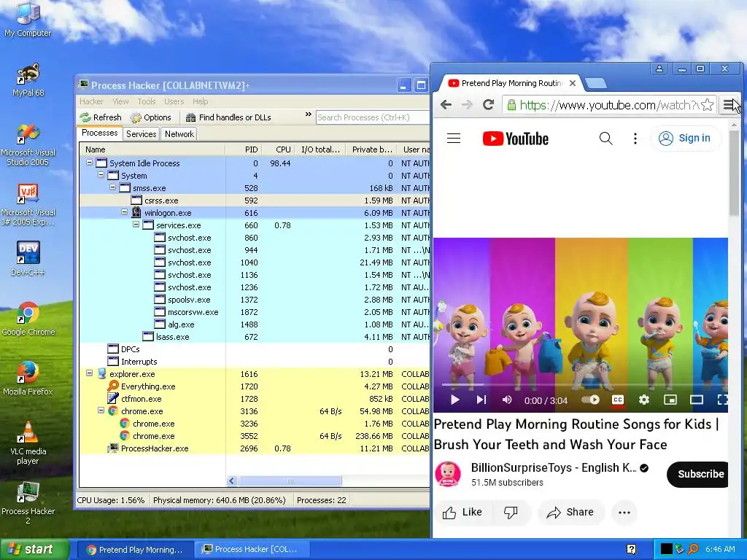
Task: Click the video progress bar
Action: click(x=584, y=384)
